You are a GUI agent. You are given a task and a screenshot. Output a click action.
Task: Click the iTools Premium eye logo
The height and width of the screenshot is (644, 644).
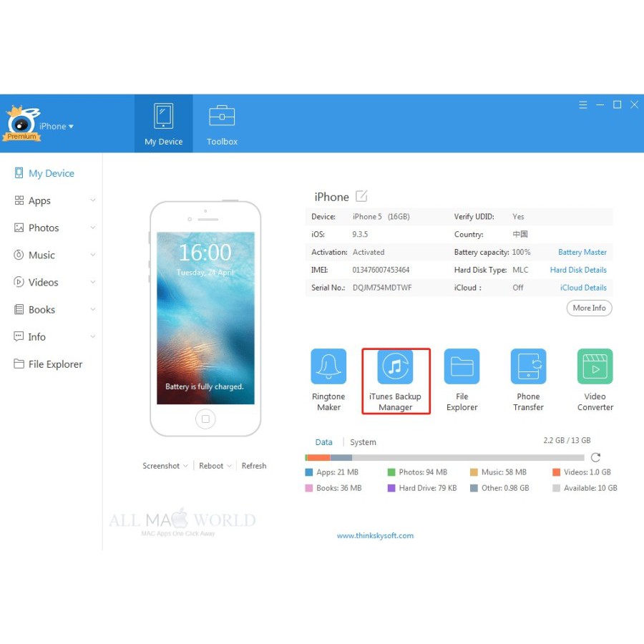23,123
